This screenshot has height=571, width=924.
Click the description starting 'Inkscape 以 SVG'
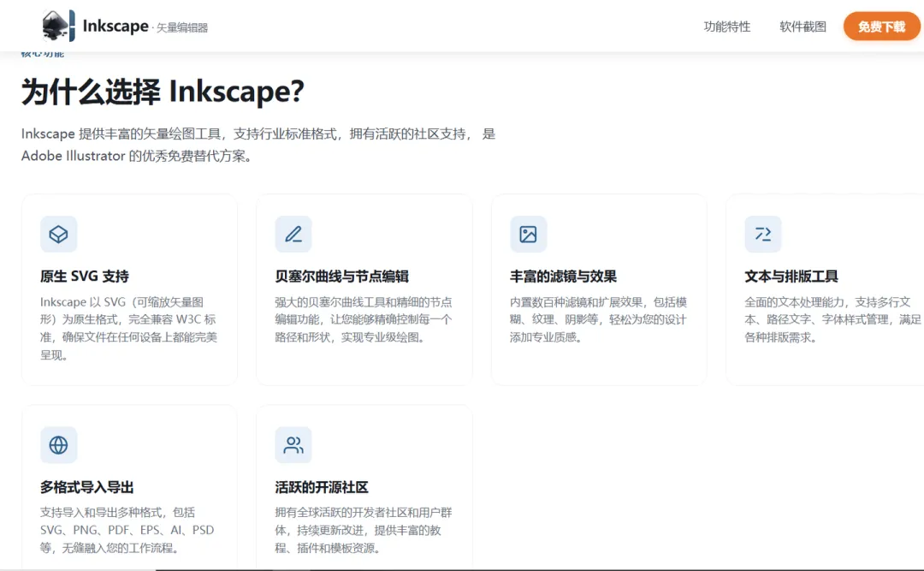128,329
